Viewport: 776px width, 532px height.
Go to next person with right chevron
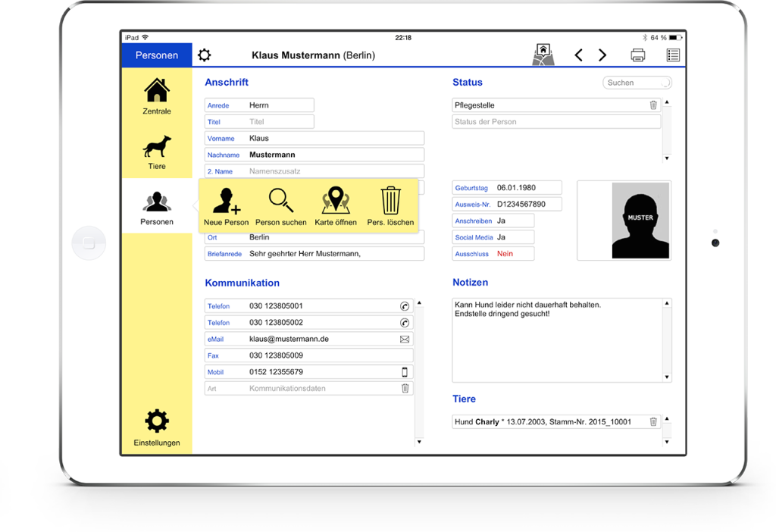[x=602, y=55]
